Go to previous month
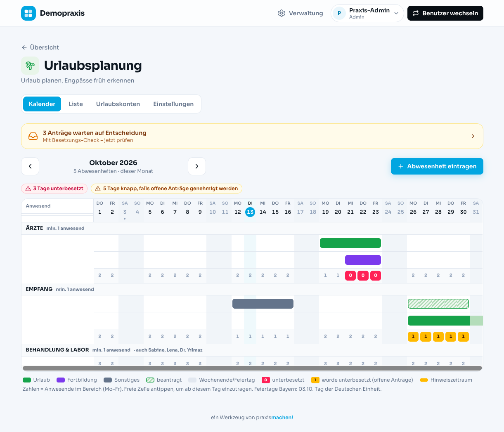 [x=30, y=166]
